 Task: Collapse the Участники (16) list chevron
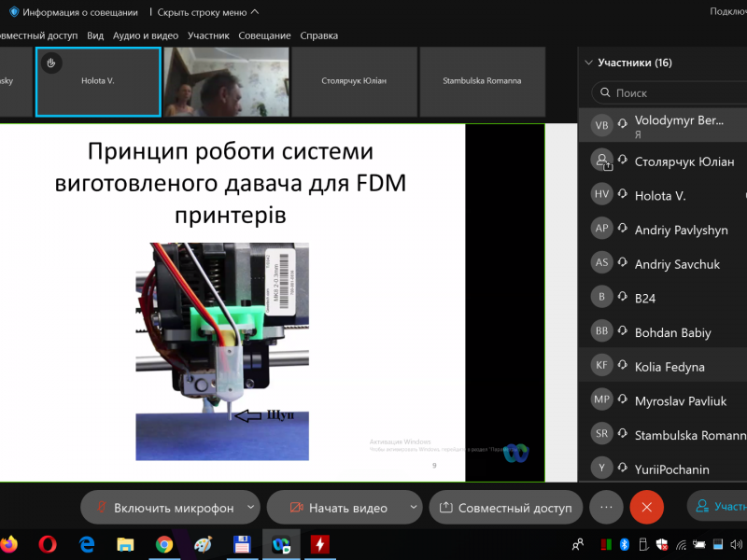coord(588,63)
